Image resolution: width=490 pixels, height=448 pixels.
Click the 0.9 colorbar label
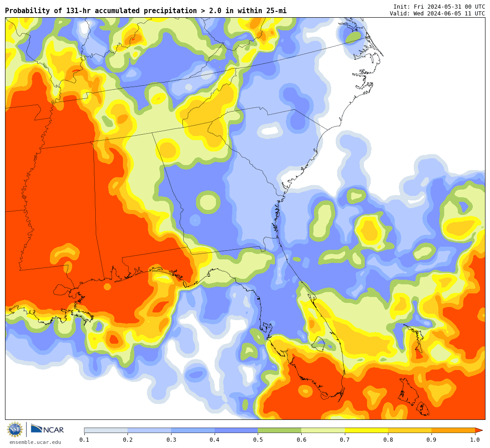[x=432, y=440]
